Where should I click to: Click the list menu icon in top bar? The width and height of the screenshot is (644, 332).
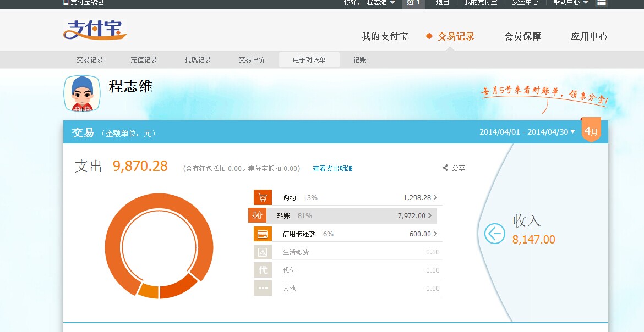point(602,3)
